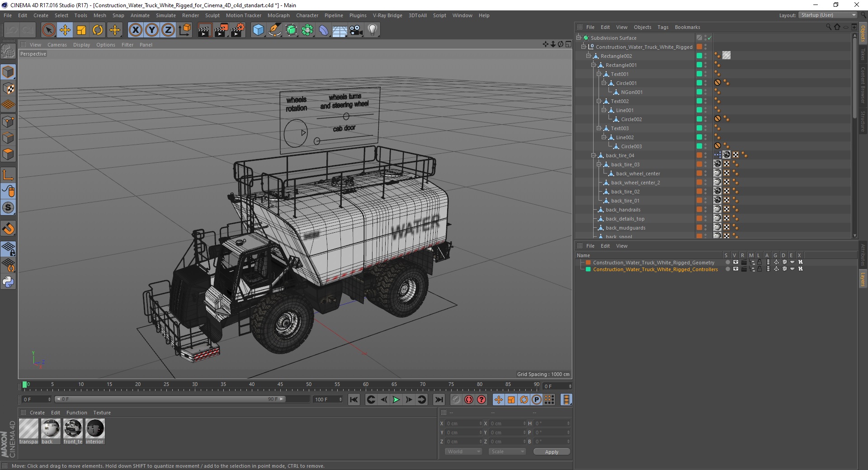Toggle X axis lock
The width and height of the screenshot is (868, 470).
[135, 30]
